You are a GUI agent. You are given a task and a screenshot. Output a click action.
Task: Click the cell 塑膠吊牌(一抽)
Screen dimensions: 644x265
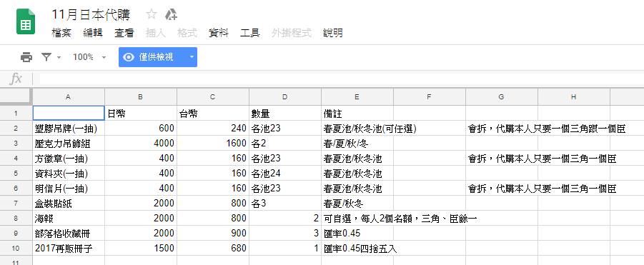68,129
